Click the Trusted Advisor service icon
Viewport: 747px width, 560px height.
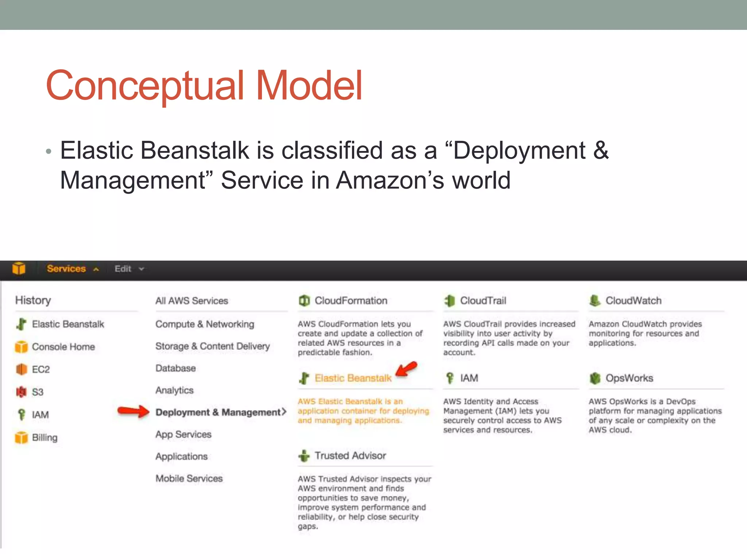pyautogui.click(x=304, y=456)
